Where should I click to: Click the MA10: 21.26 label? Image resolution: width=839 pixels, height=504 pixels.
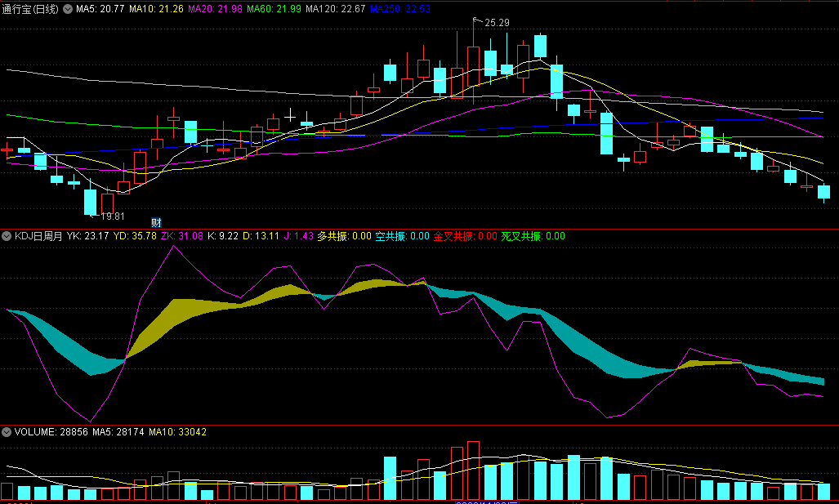pos(156,9)
